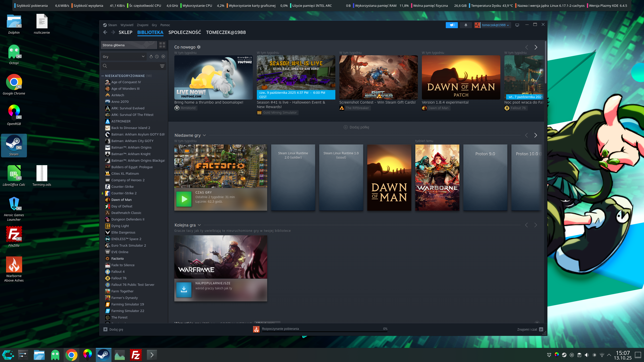Image resolution: width=644 pixels, height=362 pixels.
Task: Switch to the SKLEP tab
Action: pyautogui.click(x=125, y=32)
